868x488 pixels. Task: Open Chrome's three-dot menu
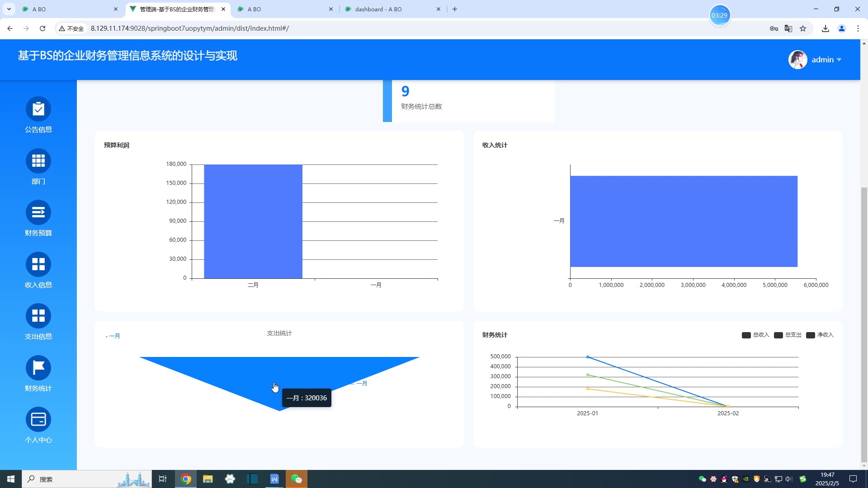point(858,28)
